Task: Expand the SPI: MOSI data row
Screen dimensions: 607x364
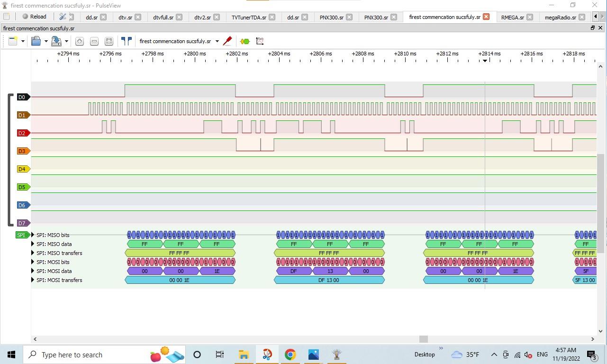Action: coord(33,271)
